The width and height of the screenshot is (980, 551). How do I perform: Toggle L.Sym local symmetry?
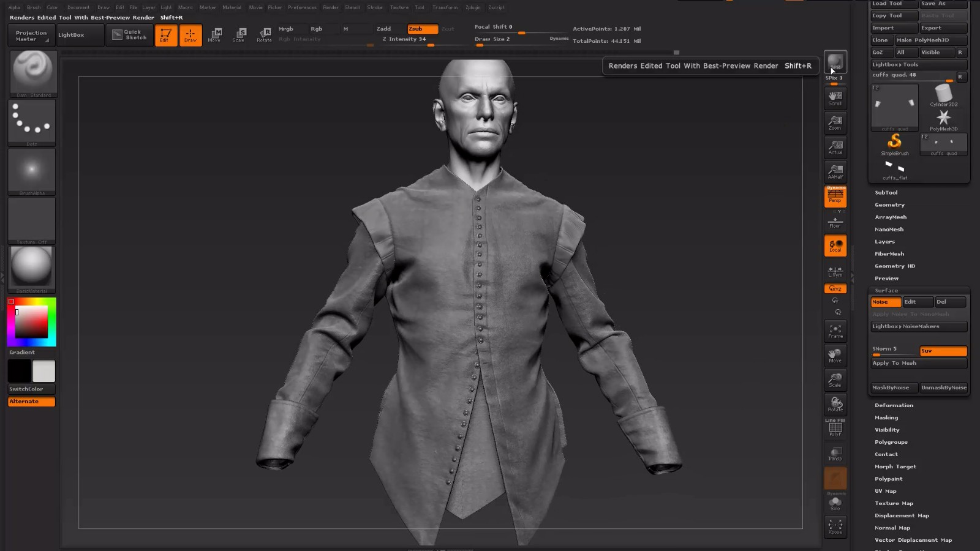(x=835, y=271)
